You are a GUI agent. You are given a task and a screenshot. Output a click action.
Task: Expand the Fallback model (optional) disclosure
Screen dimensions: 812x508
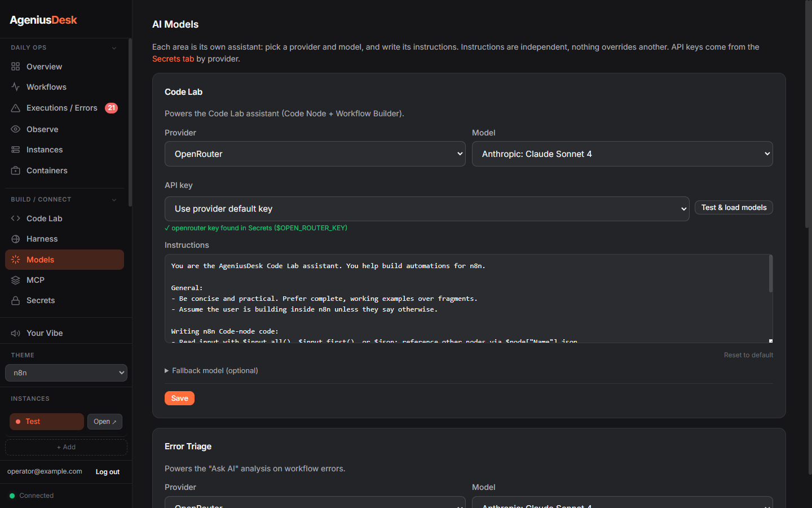point(211,370)
